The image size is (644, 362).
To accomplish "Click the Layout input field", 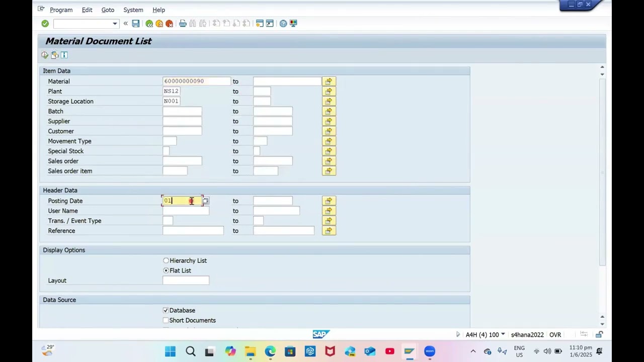I will (186, 281).
